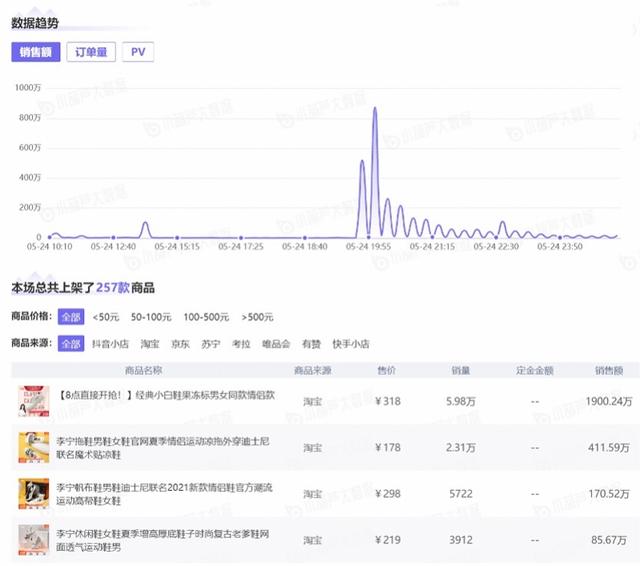Click the chart data point at 05-24 21:15
This screenshot has height=566, width=640.
pyautogui.click(x=432, y=237)
